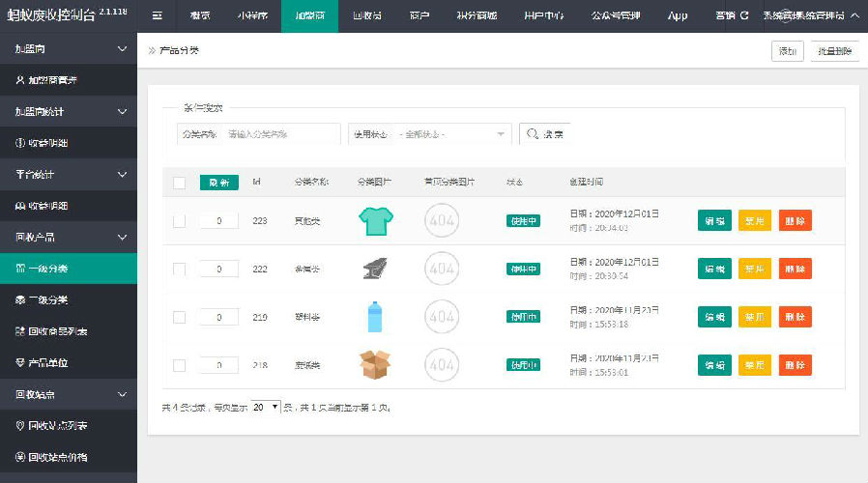868x483 pixels.
Task: Switch to the 小程序 top tab
Action: tap(252, 15)
